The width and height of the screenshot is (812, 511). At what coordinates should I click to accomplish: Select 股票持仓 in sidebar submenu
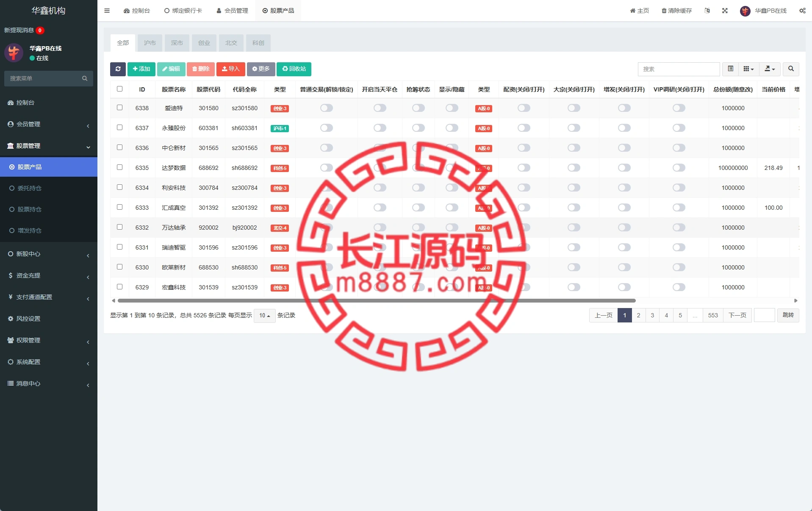(49, 209)
